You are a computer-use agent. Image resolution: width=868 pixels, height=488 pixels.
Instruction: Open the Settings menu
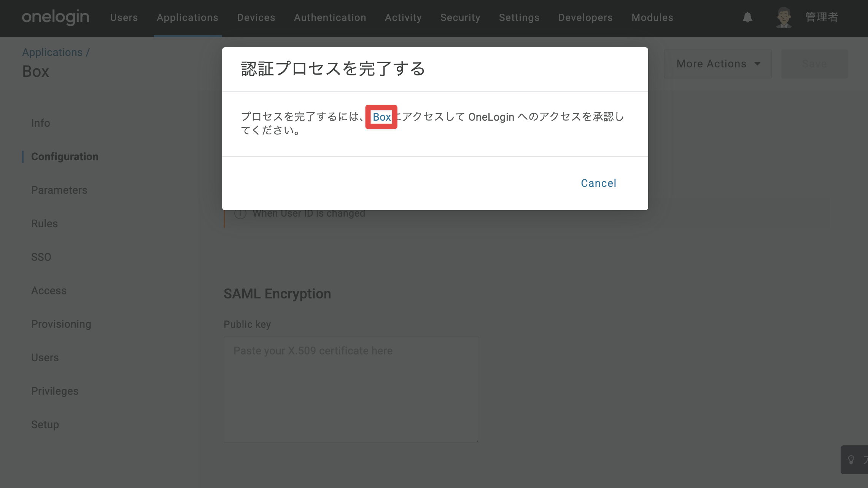pos(519,18)
